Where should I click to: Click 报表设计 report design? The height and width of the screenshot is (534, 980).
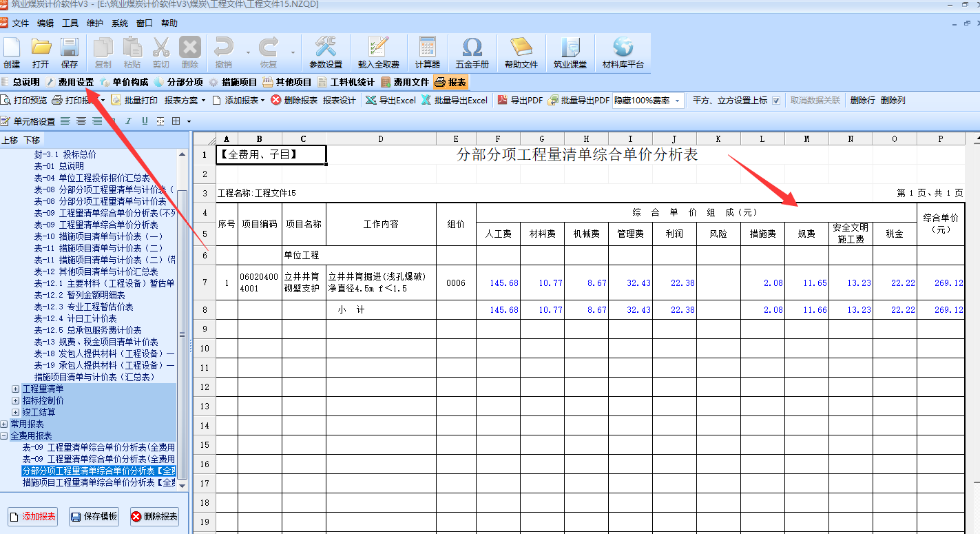[x=340, y=101]
